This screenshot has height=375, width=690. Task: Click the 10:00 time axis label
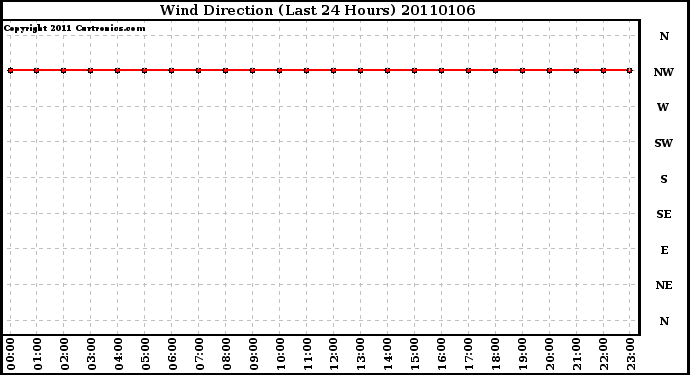[x=280, y=354]
